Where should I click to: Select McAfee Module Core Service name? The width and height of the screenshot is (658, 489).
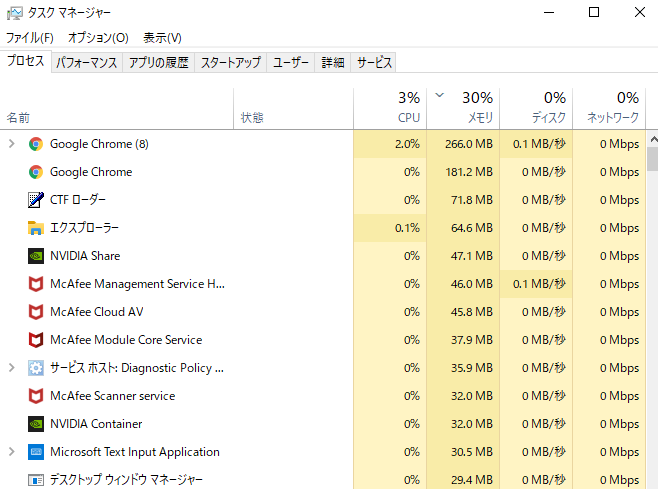pyautogui.click(x=126, y=340)
